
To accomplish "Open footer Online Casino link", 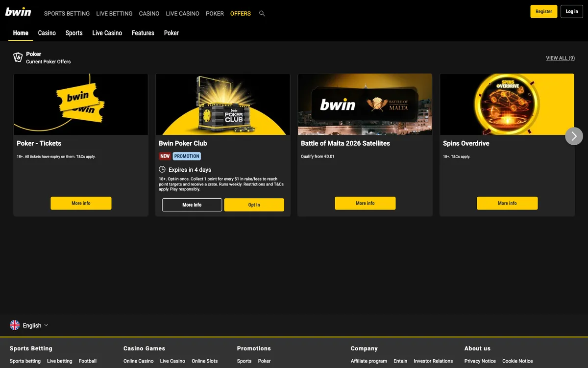I will [x=139, y=361].
